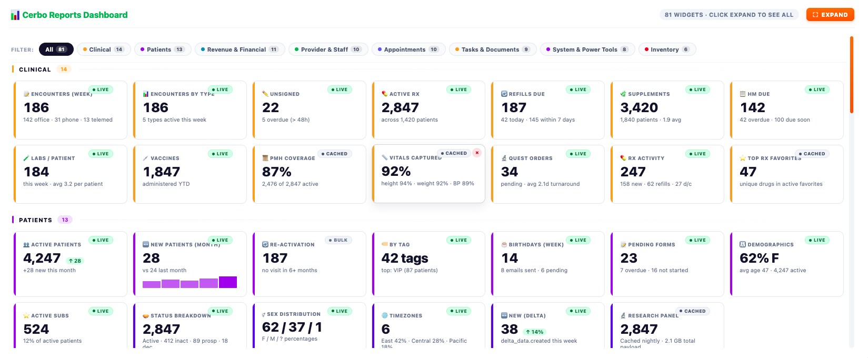The height and width of the screenshot is (358, 868).
Task: Click the 'CLINICAL' section heading
Action: [35, 69]
